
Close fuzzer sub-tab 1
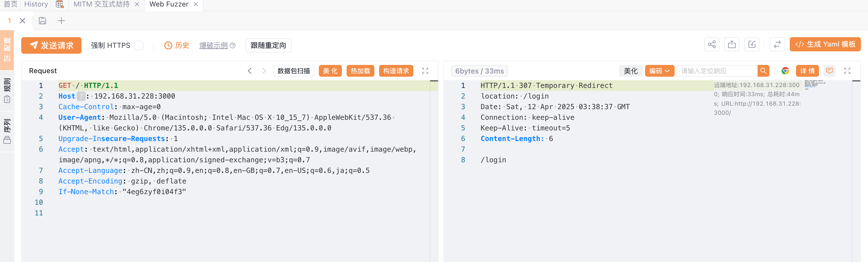pos(22,21)
